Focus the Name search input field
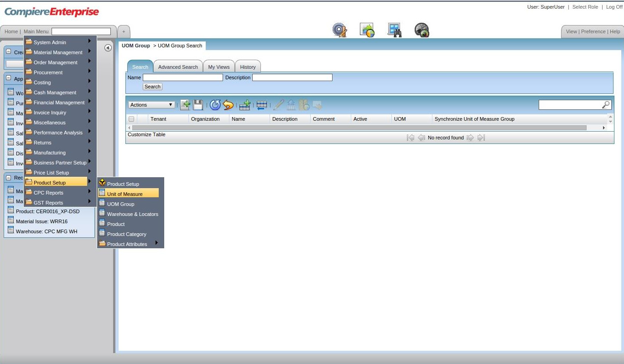This screenshot has height=364, width=624. [x=183, y=77]
